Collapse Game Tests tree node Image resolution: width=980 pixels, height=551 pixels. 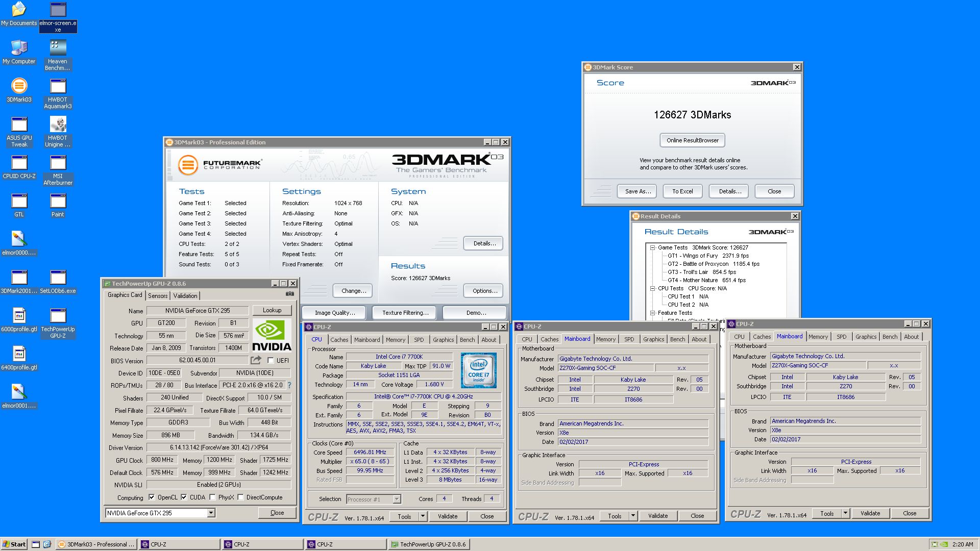coord(652,247)
